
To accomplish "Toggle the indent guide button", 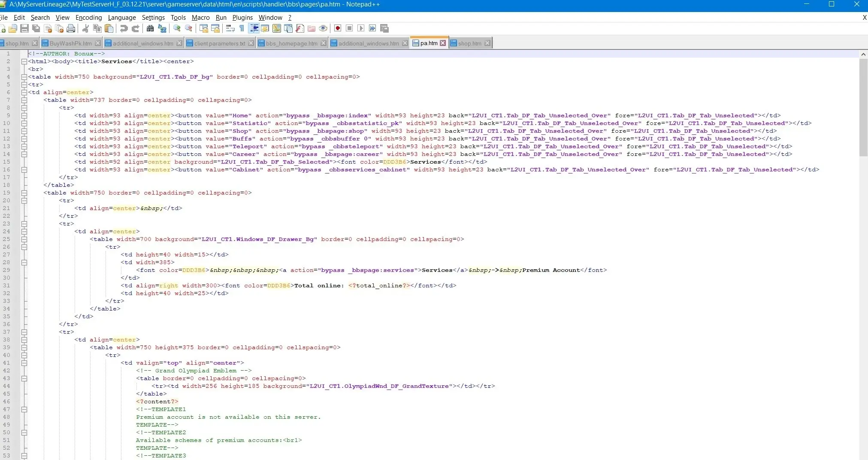I will 254,28.
